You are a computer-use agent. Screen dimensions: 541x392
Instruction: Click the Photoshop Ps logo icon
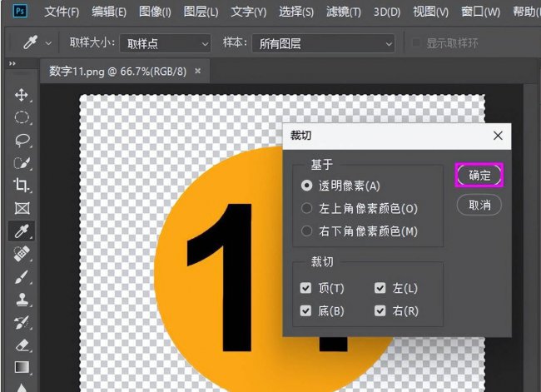point(20,11)
